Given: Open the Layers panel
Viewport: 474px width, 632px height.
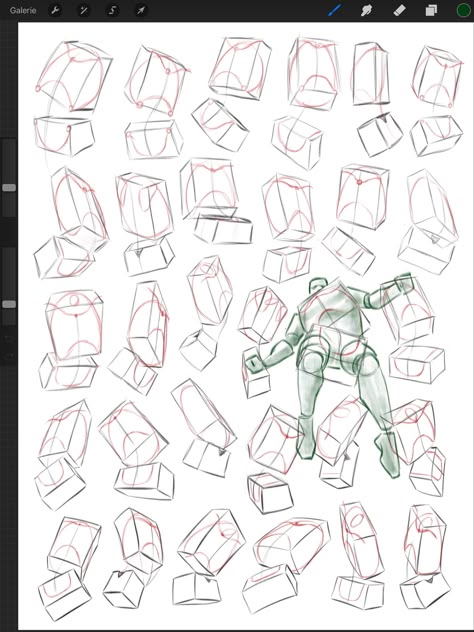Looking at the screenshot, I should click(x=431, y=10).
